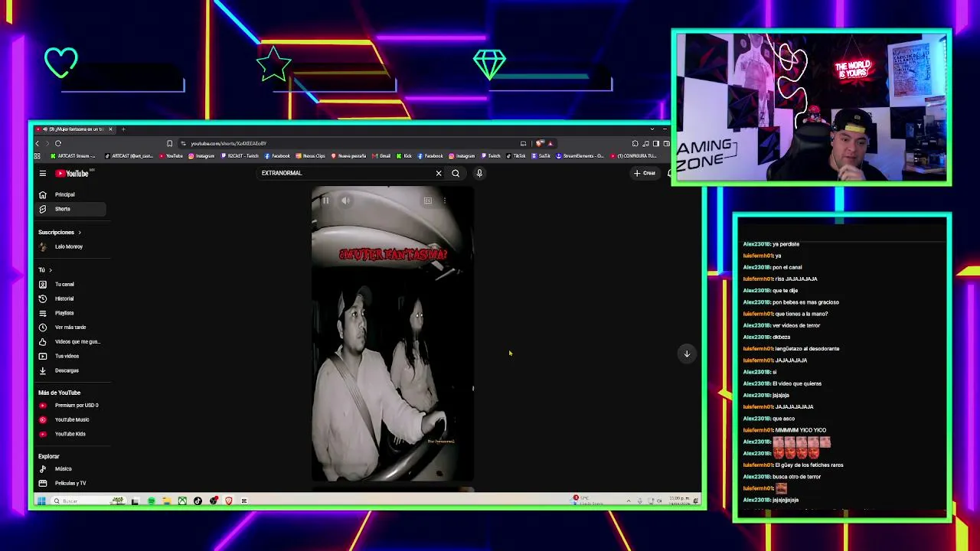This screenshot has width=980, height=551.
Task: Open YouTube Kids link
Action: point(70,434)
